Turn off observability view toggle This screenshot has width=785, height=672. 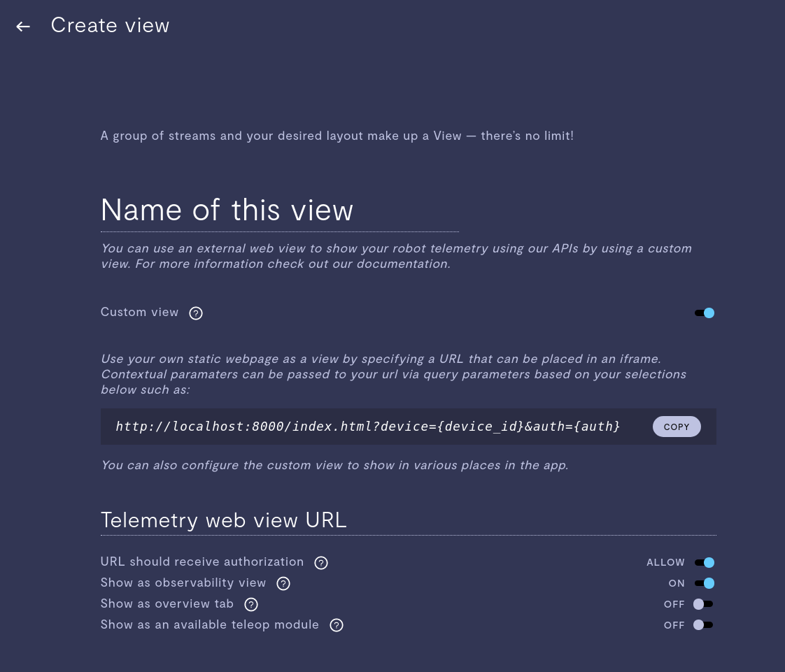pos(705,583)
